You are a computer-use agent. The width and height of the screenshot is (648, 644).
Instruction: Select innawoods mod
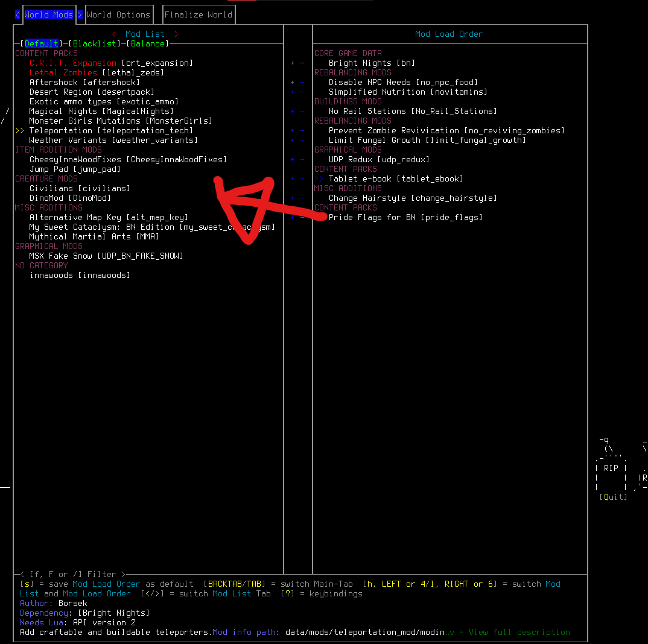point(80,275)
